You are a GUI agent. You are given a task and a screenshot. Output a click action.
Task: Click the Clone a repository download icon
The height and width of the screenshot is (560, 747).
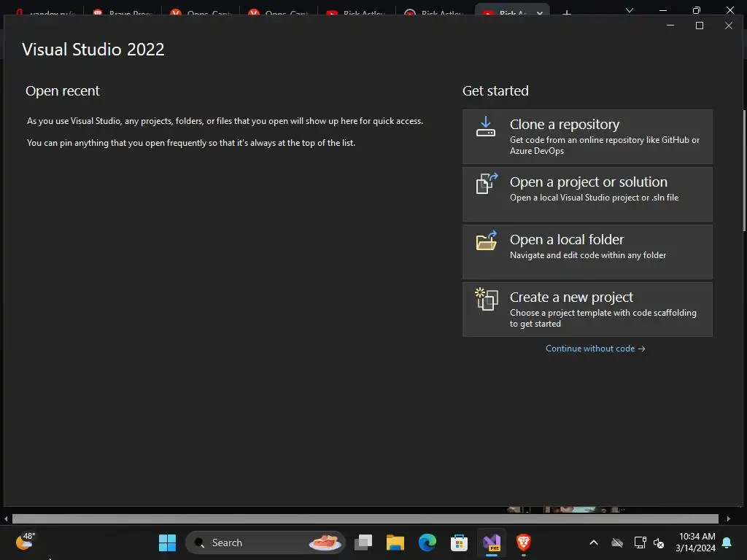click(x=486, y=127)
